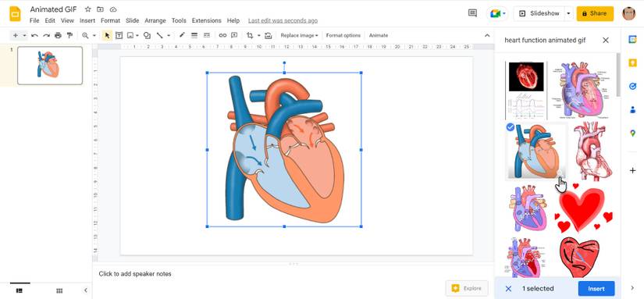644x299 pixels.
Task: Open the new slide layout dropdown arrow
Action: [x=24, y=35]
